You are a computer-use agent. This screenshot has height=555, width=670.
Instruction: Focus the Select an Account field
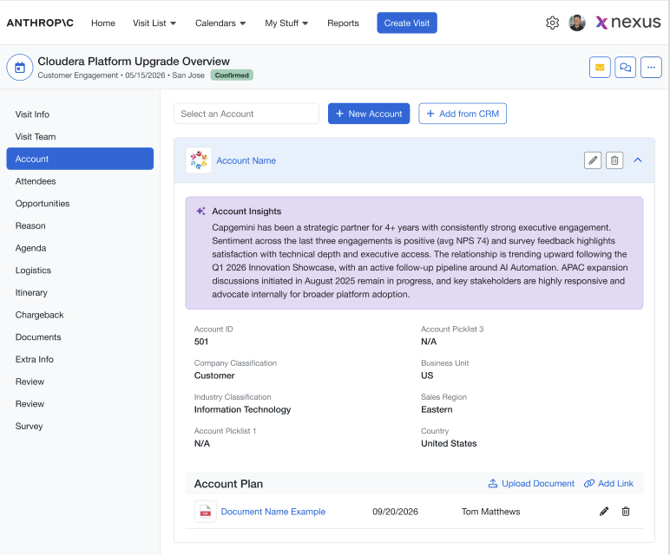246,114
